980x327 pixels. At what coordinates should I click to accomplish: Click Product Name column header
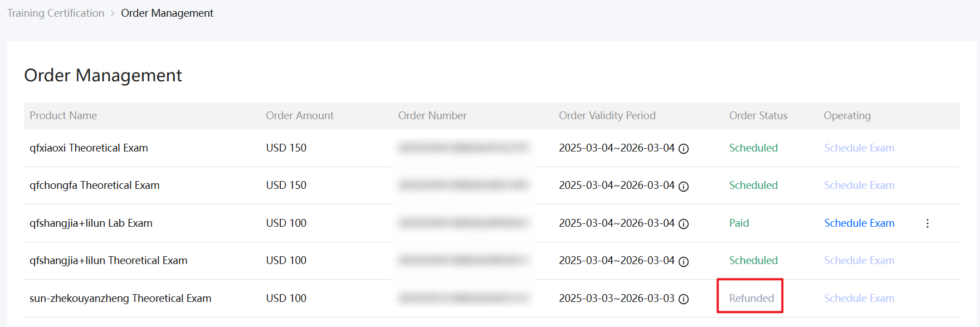pyautogui.click(x=63, y=116)
